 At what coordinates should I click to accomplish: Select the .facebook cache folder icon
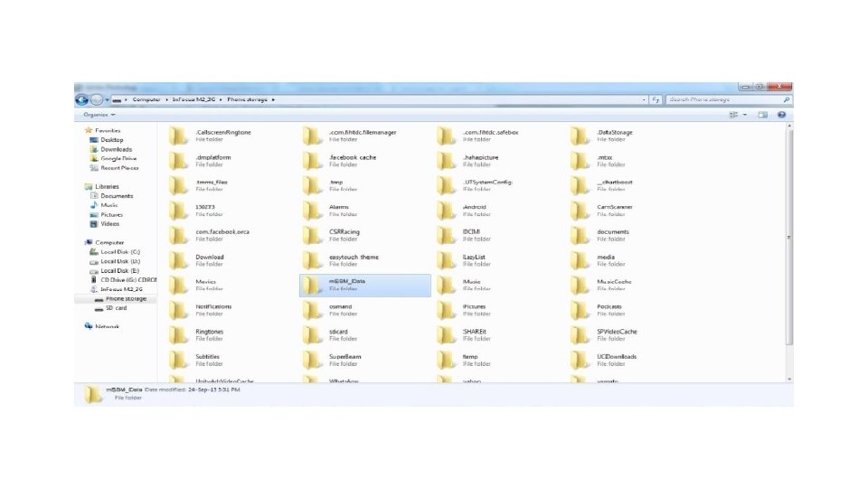(312, 161)
